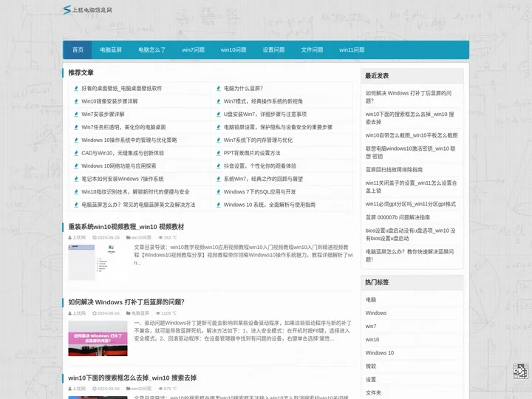
Task: Open sidebar post win10下面的搜索框怎么去掉
Action: tap(409, 118)
